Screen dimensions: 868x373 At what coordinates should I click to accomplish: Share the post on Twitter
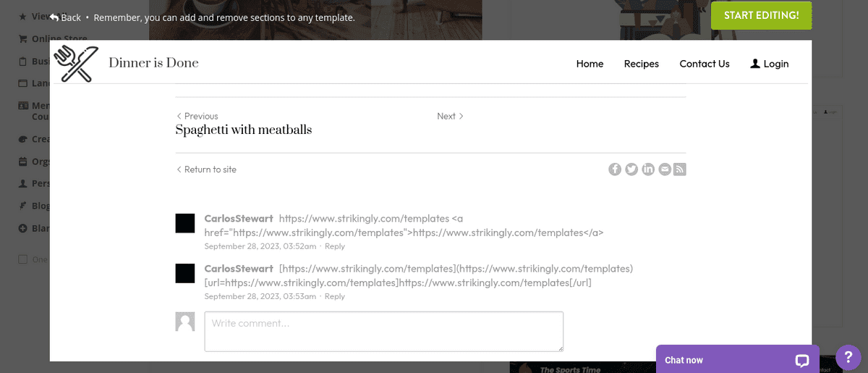[631, 169]
